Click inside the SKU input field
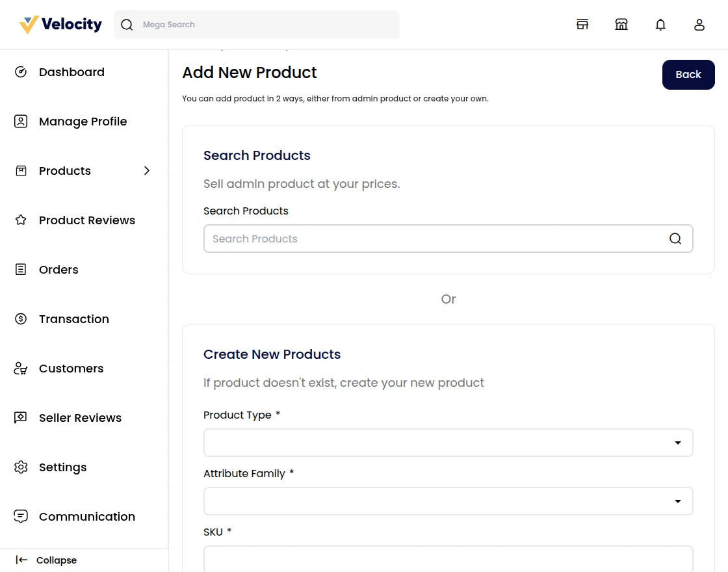This screenshot has width=728, height=572. pos(448,560)
